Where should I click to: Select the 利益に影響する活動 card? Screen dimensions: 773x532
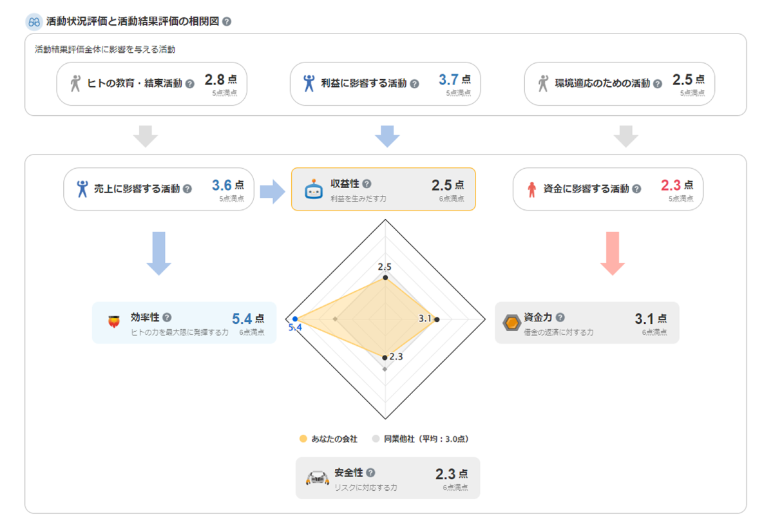pos(385,84)
